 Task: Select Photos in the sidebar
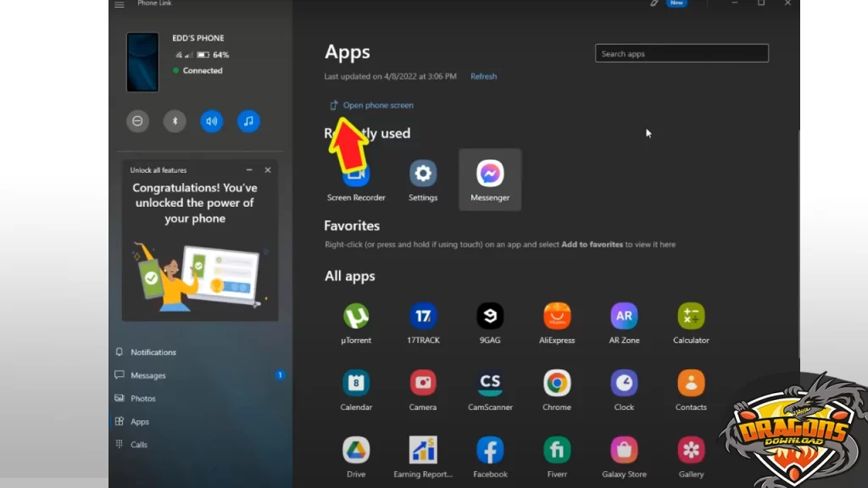[142, 398]
